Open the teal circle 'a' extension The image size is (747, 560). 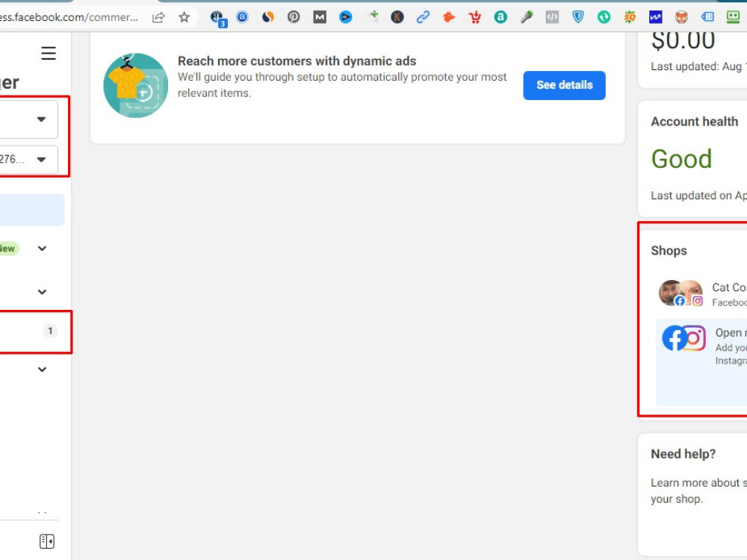500,17
